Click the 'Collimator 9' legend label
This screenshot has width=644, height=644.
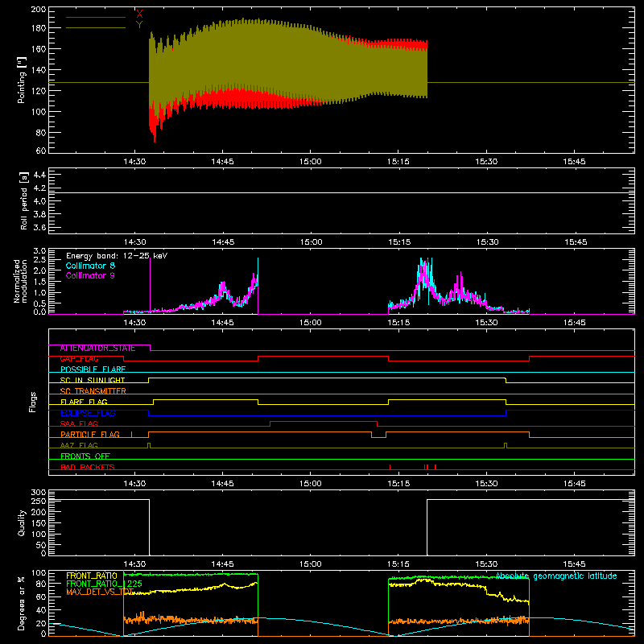click(x=90, y=275)
